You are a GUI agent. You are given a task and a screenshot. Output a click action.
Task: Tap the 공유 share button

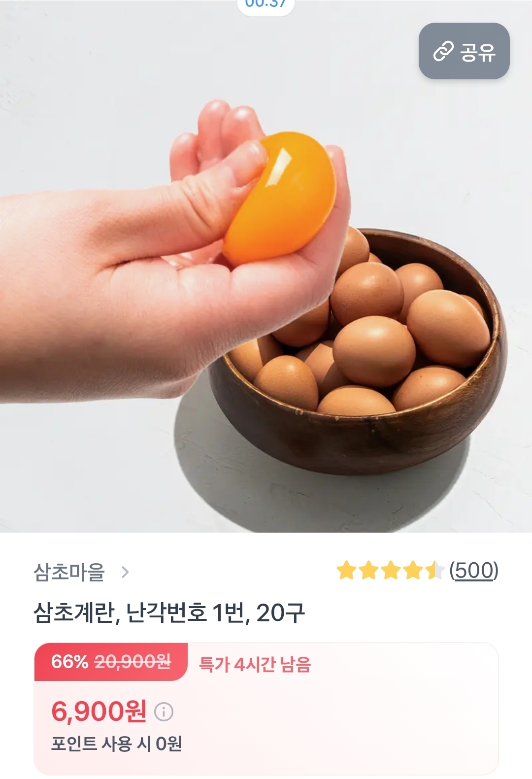click(x=464, y=51)
